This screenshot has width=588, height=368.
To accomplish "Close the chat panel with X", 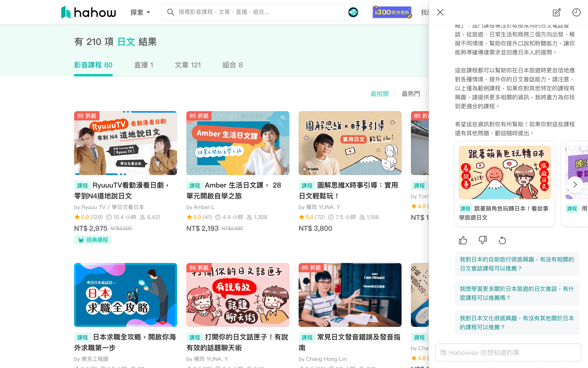I will (x=440, y=12).
